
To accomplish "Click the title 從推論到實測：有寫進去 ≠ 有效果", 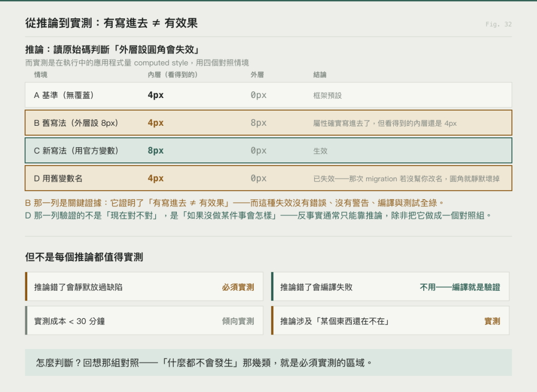I will click(111, 23).
